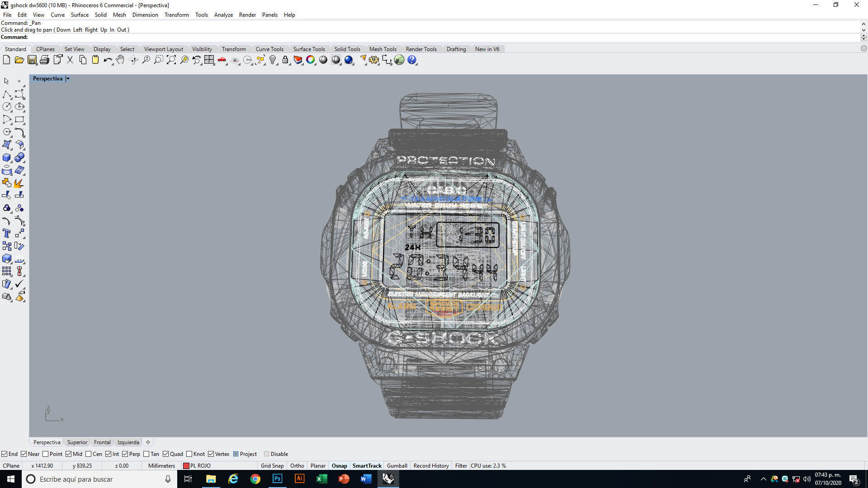Toggle the Mid osnap checkbox
The width and height of the screenshot is (868, 488).
coord(69,454)
